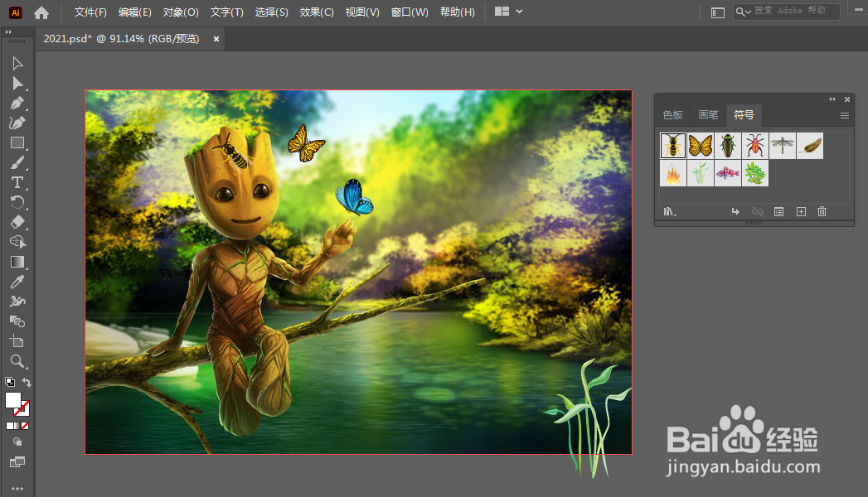Select the dragonfly symbol thumbnail
This screenshot has width=868, height=497.
tap(783, 146)
